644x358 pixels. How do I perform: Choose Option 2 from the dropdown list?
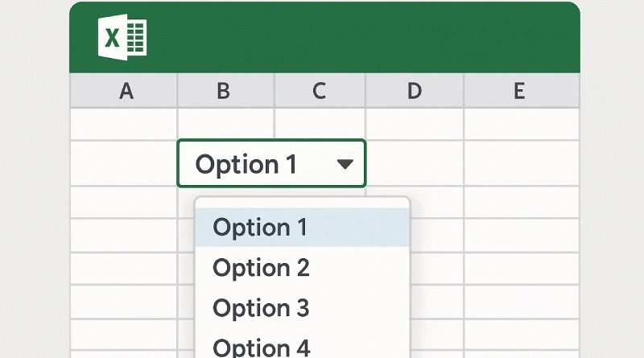pos(303,268)
